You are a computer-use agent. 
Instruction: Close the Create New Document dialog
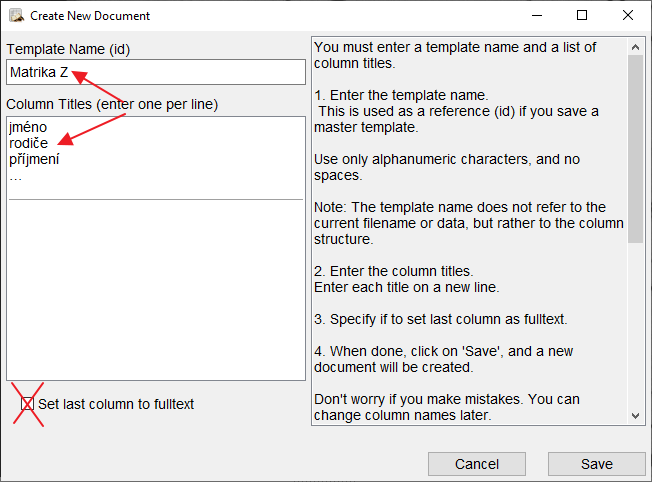[x=627, y=15]
